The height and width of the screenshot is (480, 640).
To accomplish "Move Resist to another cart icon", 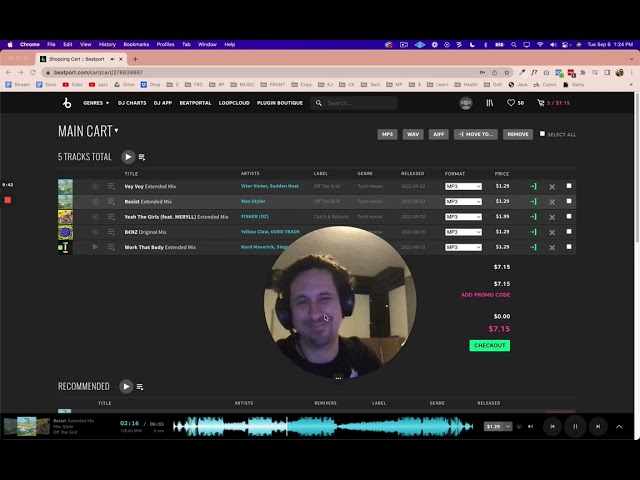I will (x=533, y=202).
